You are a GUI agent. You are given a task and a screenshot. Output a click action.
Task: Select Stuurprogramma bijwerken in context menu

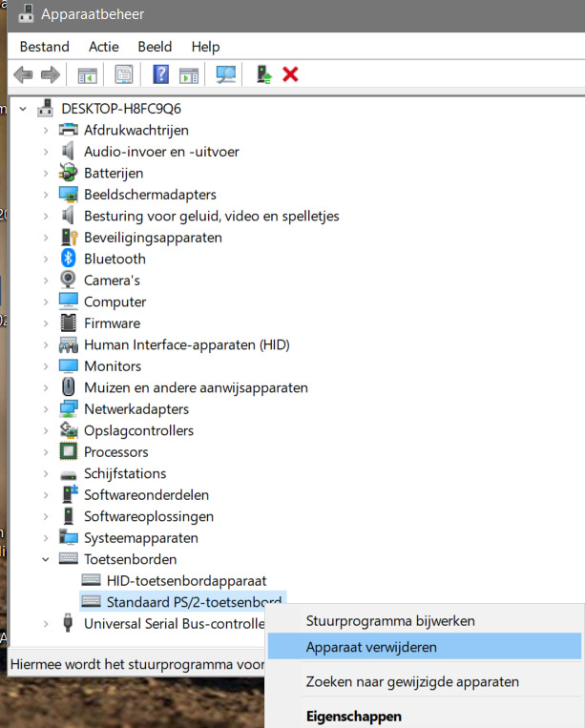[389, 620]
